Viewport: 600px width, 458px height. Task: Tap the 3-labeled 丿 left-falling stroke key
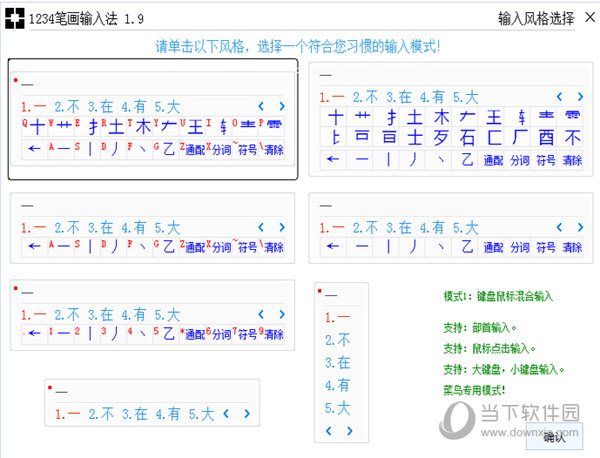[114, 334]
